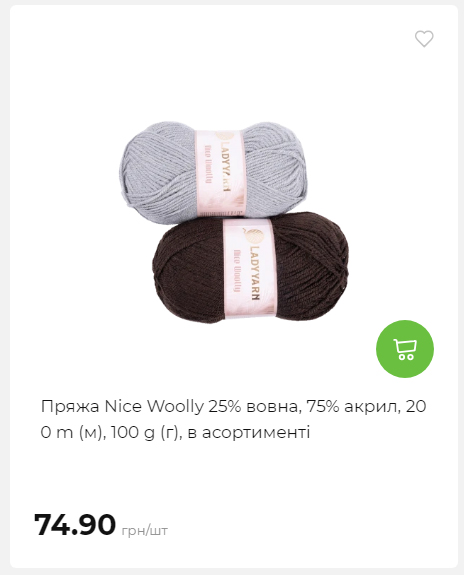Click the 74.90 price text
The width and height of the screenshot is (464, 575).
click(75, 525)
